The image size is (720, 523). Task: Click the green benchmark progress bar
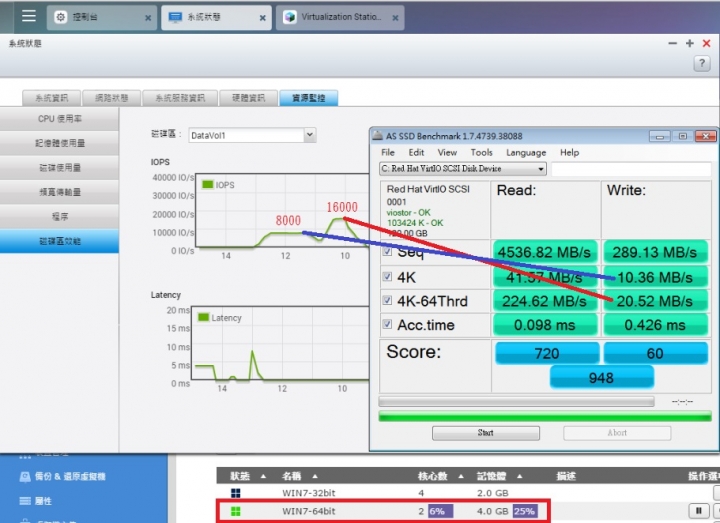pyautogui.click(x=545, y=416)
